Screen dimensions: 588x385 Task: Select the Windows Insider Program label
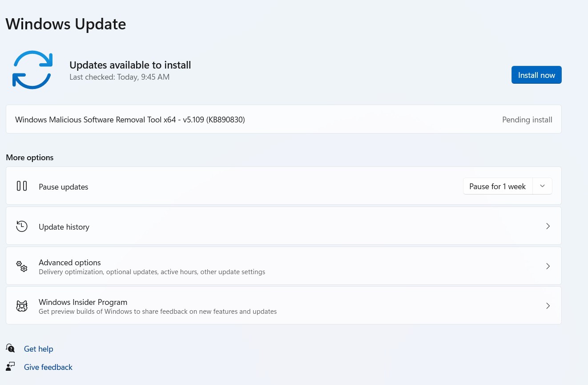pyautogui.click(x=83, y=302)
